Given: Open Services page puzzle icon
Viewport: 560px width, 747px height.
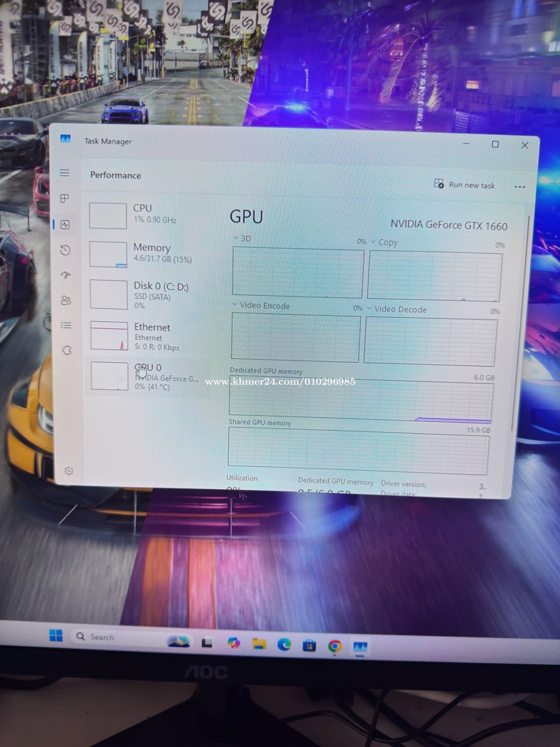Looking at the screenshot, I should tap(67, 351).
